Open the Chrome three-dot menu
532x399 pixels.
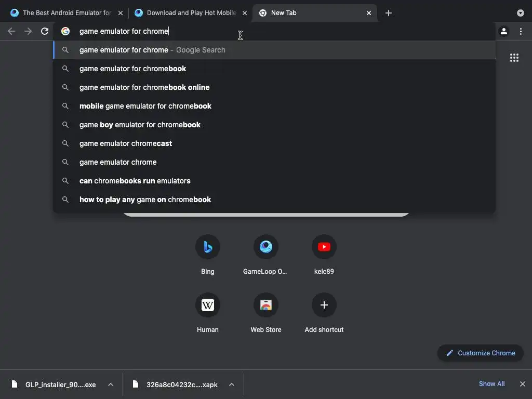pyautogui.click(x=521, y=31)
